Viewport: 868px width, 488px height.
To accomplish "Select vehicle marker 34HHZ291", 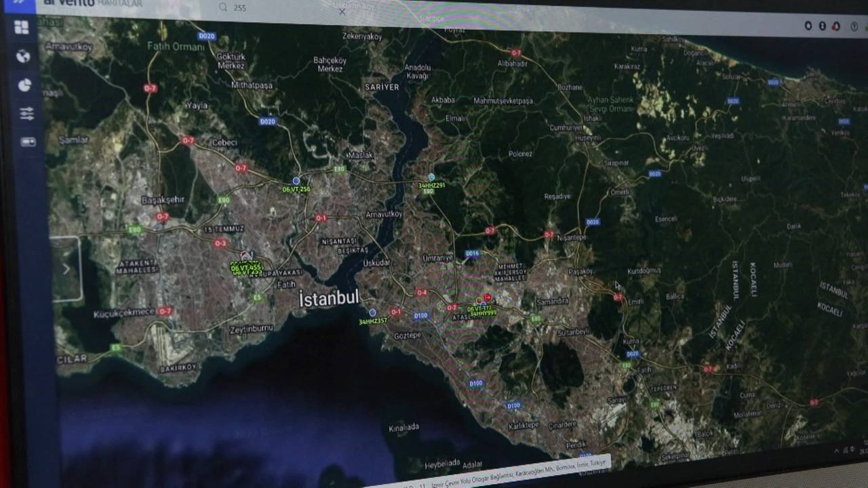I will pyautogui.click(x=431, y=178).
